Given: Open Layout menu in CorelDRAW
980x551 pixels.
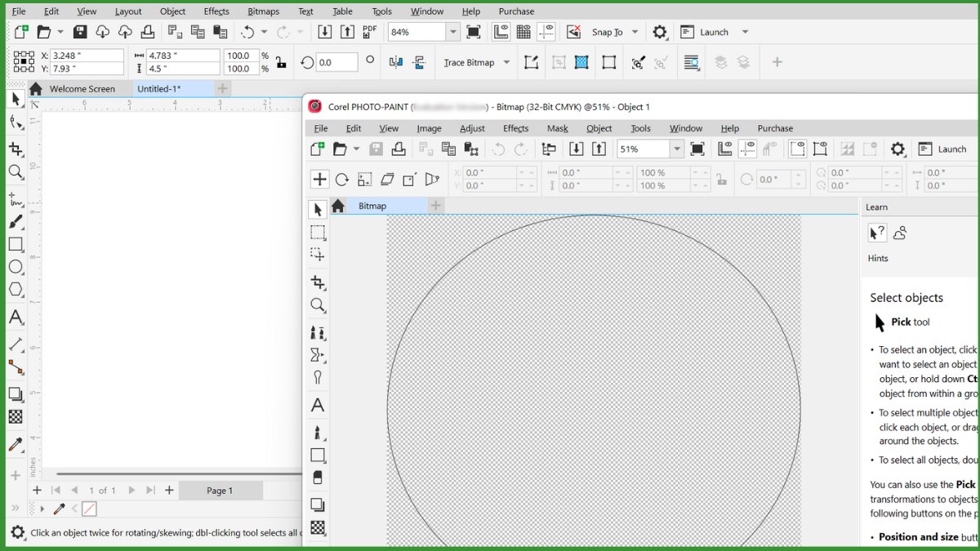Looking at the screenshot, I should (x=128, y=11).
